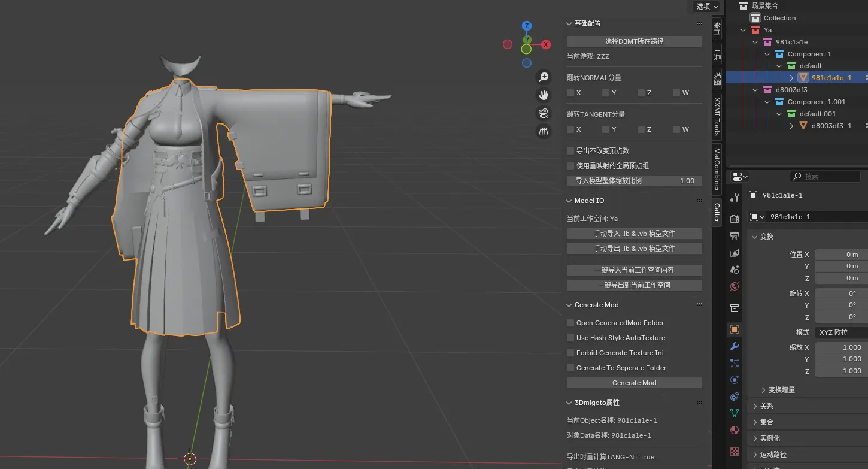Check Generate To Seperate Folder
Screen dimensions: 868x469
[570, 368]
